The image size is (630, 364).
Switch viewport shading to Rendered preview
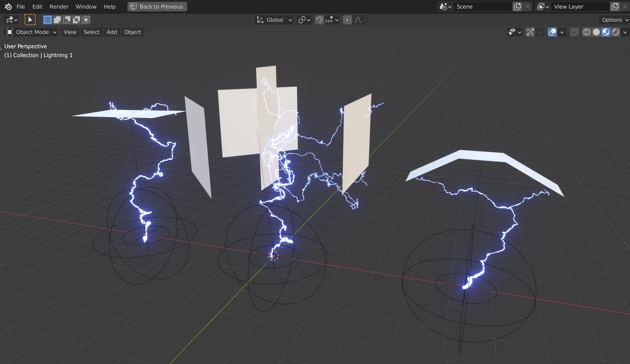pyautogui.click(x=615, y=32)
